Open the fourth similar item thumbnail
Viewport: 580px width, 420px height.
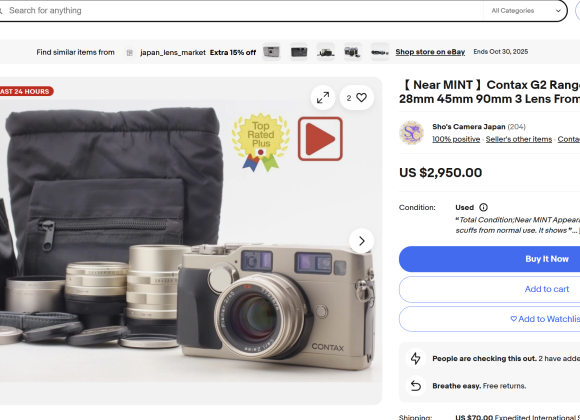coord(353,52)
